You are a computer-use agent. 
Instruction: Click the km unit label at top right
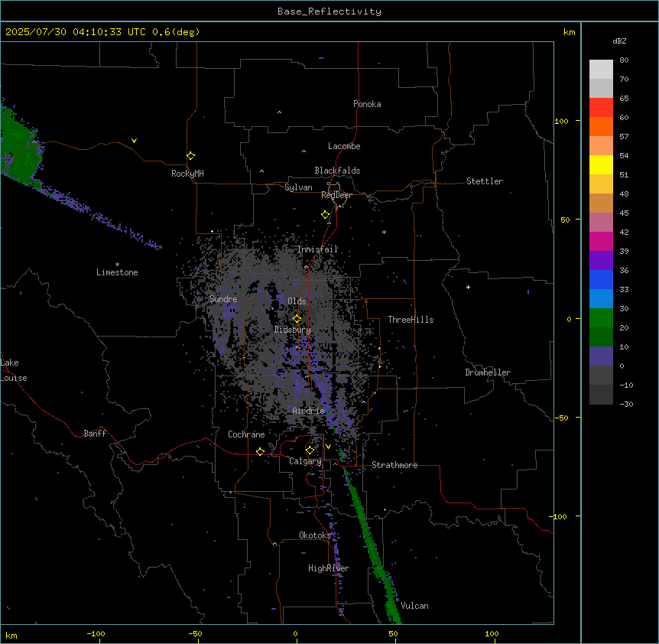pyautogui.click(x=569, y=32)
